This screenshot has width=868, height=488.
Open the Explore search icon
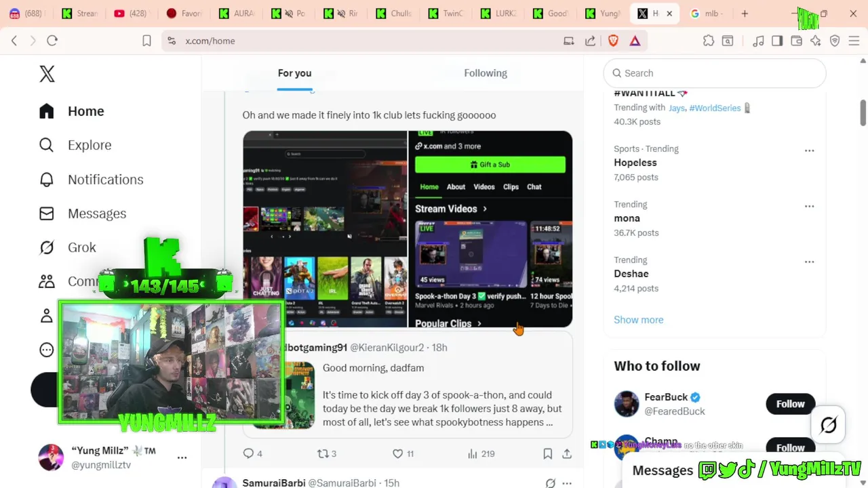click(x=46, y=145)
